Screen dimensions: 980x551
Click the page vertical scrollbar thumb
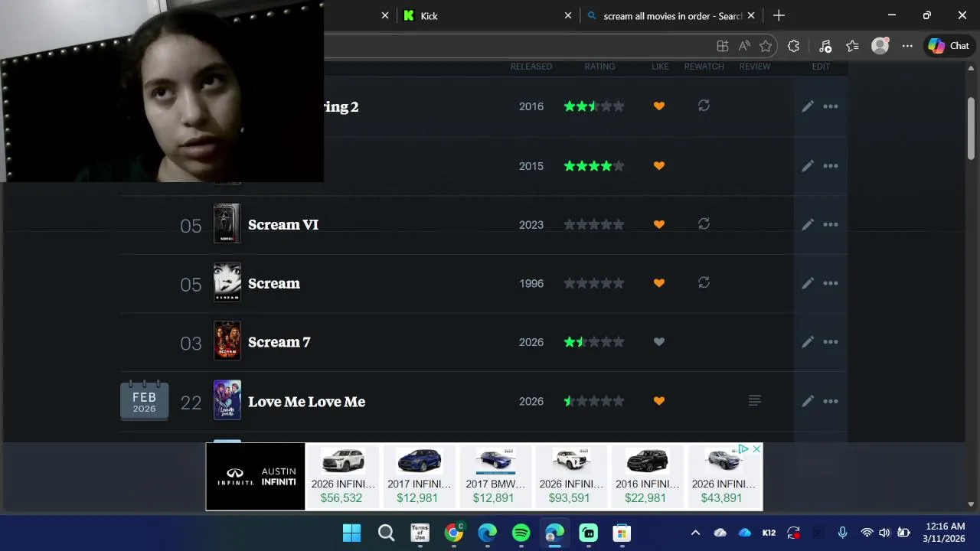point(971,128)
